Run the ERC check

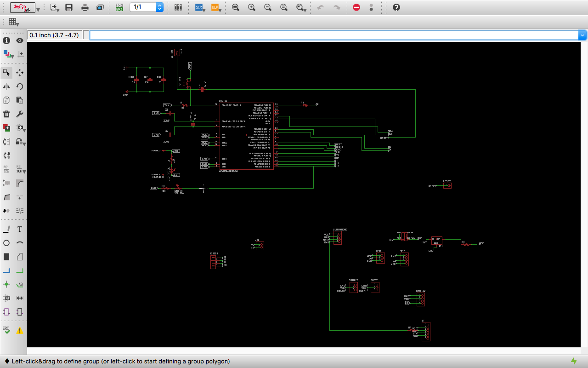click(6, 330)
